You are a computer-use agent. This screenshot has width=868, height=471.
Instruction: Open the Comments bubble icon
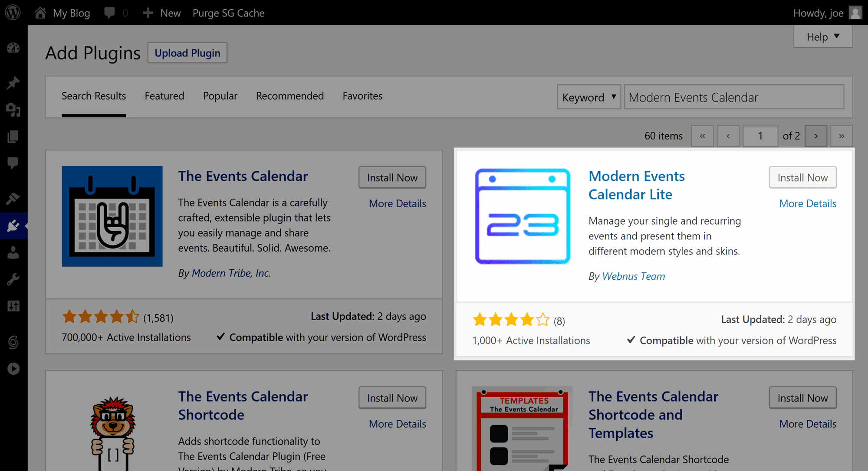coord(13,163)
